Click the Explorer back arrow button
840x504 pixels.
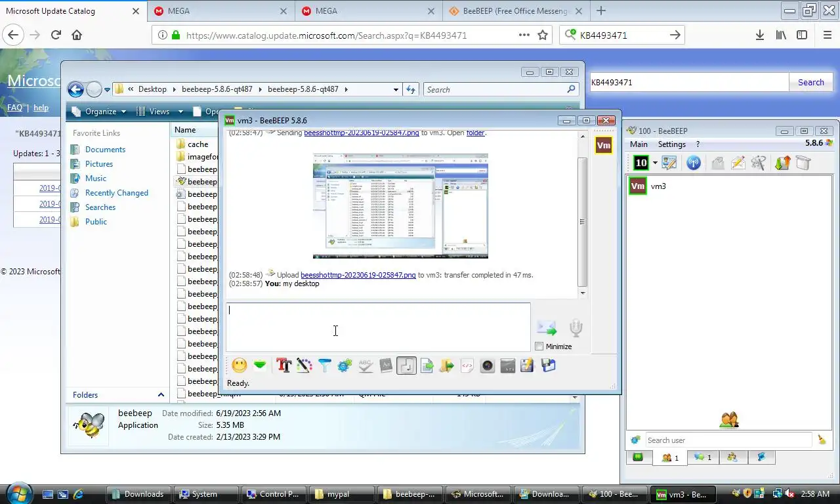pyautogui.click(x=75, y=89)
